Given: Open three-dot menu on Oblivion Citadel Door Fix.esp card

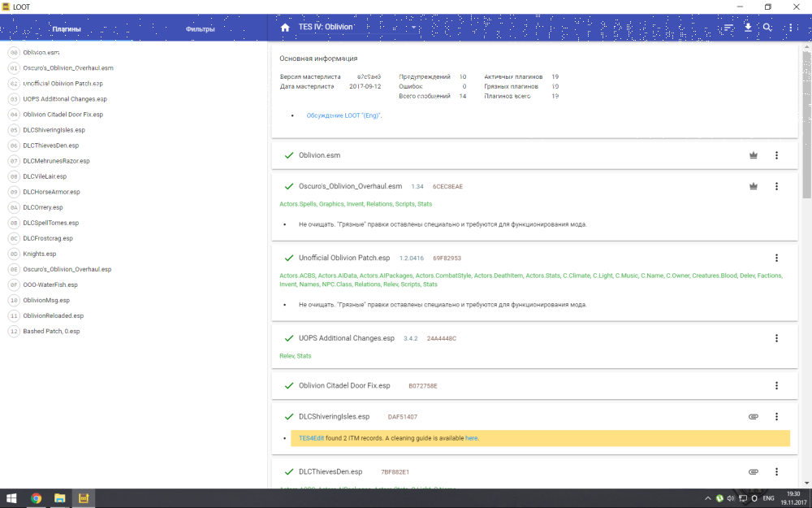Looking at the screenshot, I should (776, 385).
